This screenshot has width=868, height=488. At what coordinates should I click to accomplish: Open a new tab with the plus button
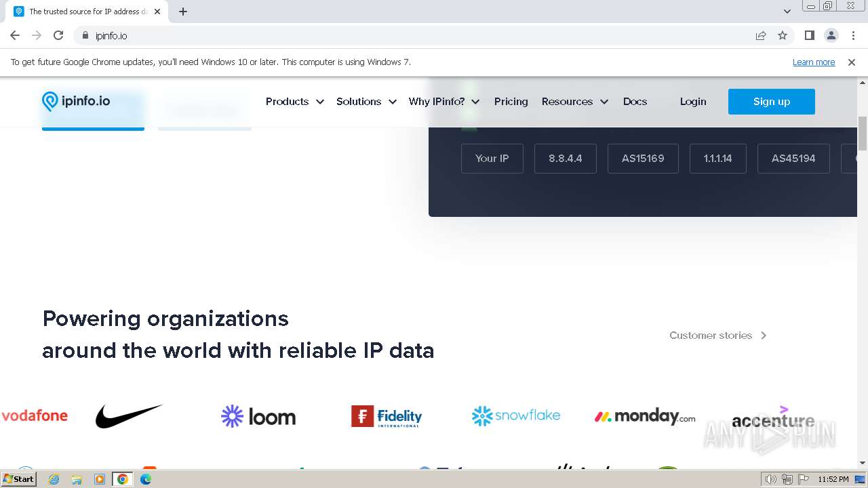coord(183,12)
